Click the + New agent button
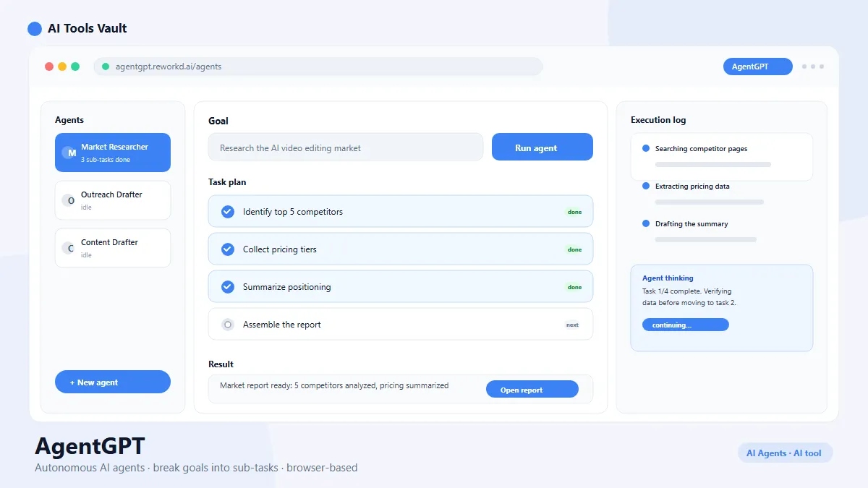This screenshot has width=868, height=488. pos(113,382)
